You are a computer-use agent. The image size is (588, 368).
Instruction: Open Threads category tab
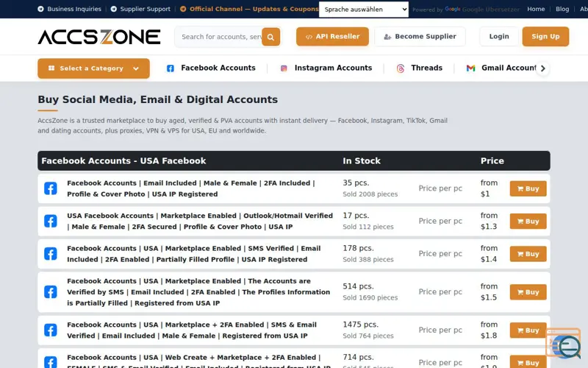point(419,68)
